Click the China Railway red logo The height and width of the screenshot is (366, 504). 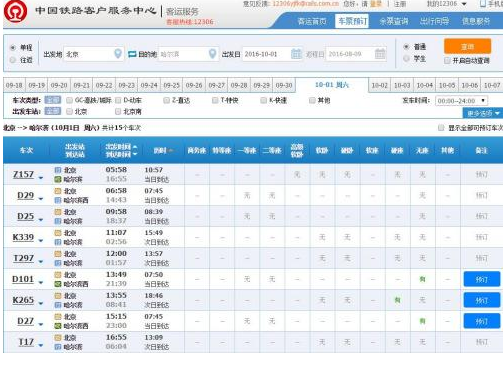pyautogui.click(x=15, y=11)
